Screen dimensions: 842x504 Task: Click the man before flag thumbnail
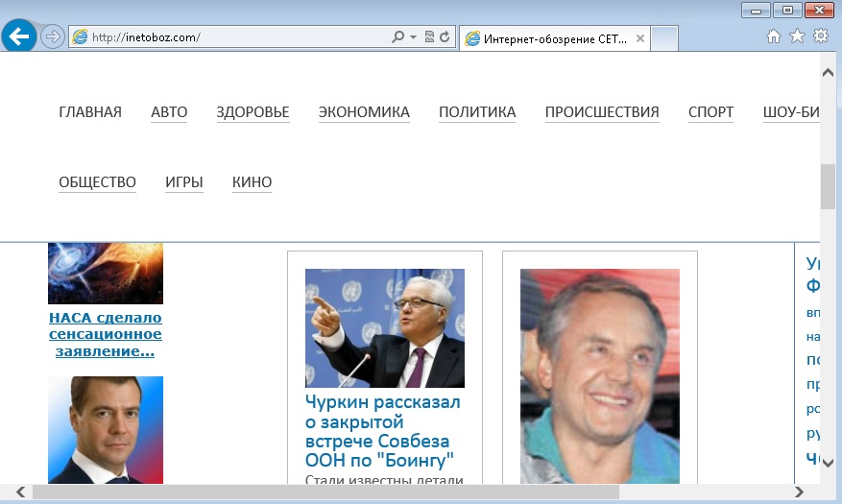click(x=106, y=430)
